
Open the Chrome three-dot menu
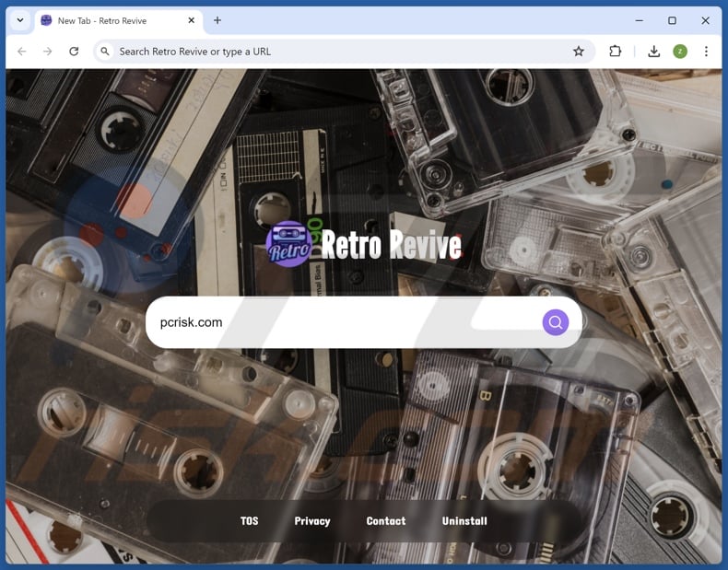click(x=706, y=52)
